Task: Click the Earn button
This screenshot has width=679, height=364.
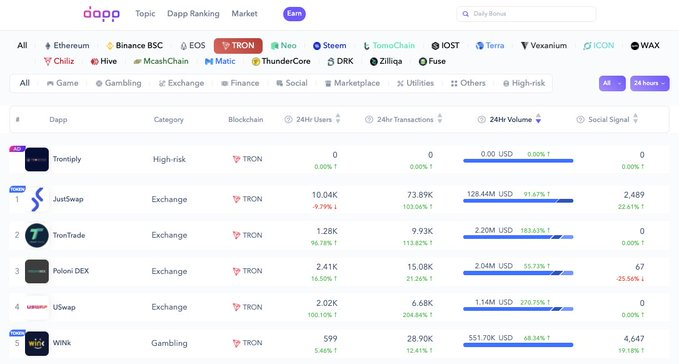Action: tap(294, 14)
